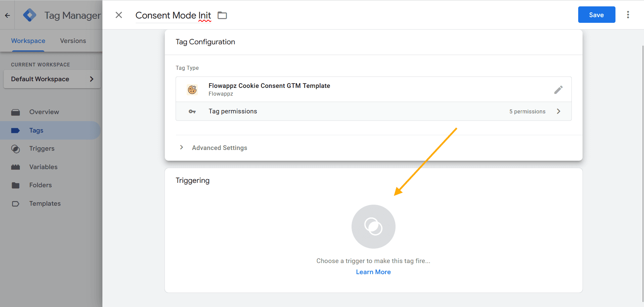Screen dimensions: 644x307
Task: Select Flowappz Cookie Consent GTM Template row
Action: (x=373, y=89)
